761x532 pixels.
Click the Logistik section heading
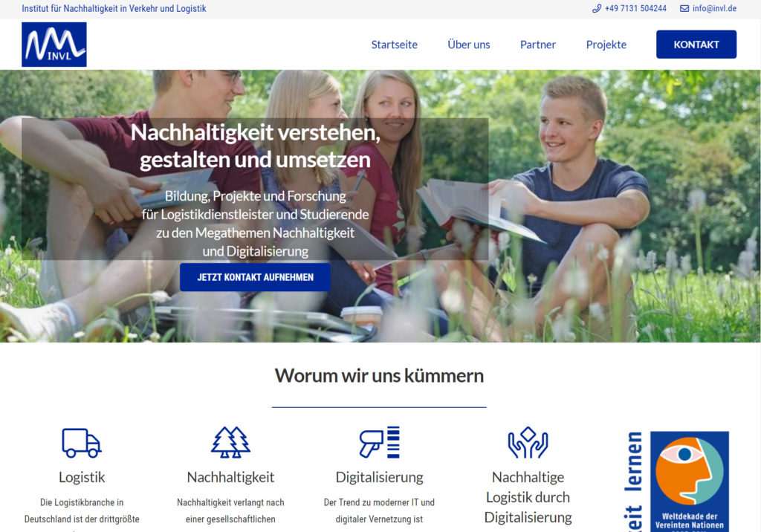pyautogui.click(x=82, y=477)
